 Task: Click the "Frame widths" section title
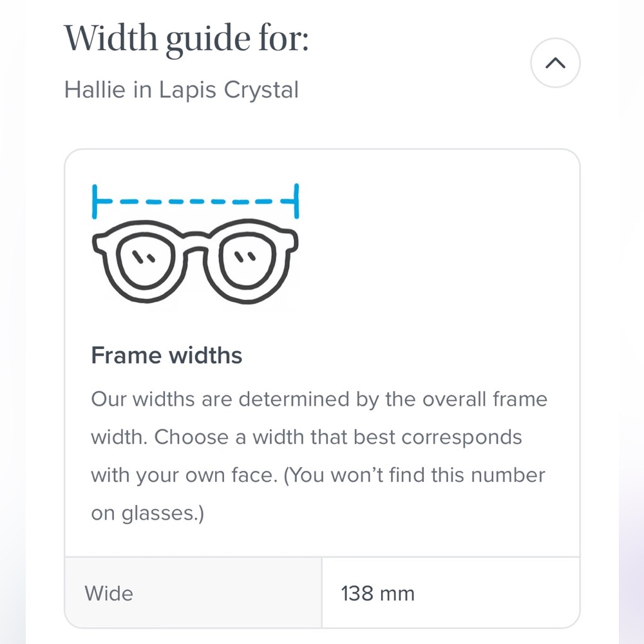click(x=166, y=355)
